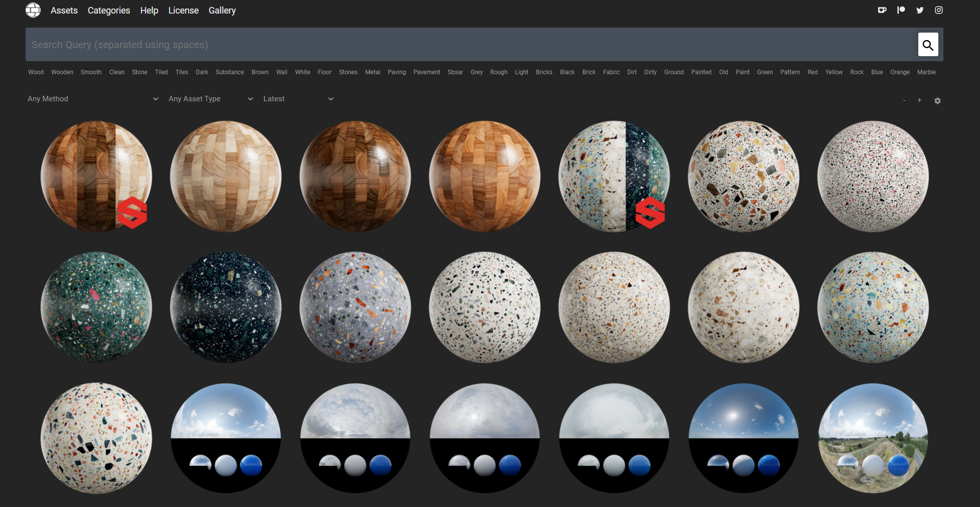Pick the Pattern tag

pos(790,72)
